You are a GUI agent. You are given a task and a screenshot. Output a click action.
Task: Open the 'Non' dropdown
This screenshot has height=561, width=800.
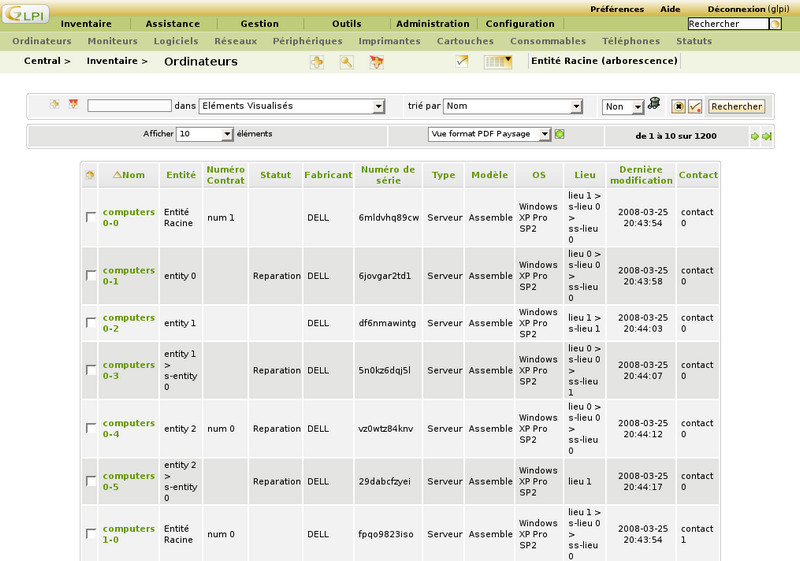pos(623,107)
